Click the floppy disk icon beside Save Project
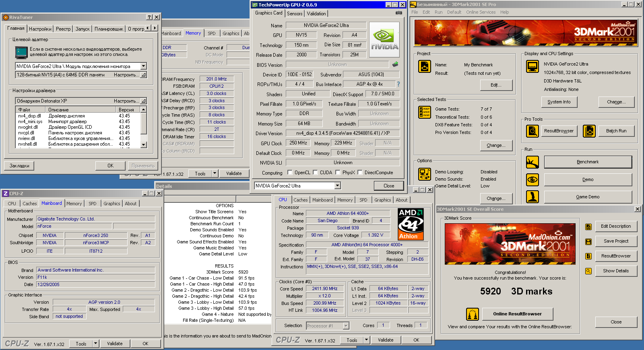 click(x=588, y=241)
